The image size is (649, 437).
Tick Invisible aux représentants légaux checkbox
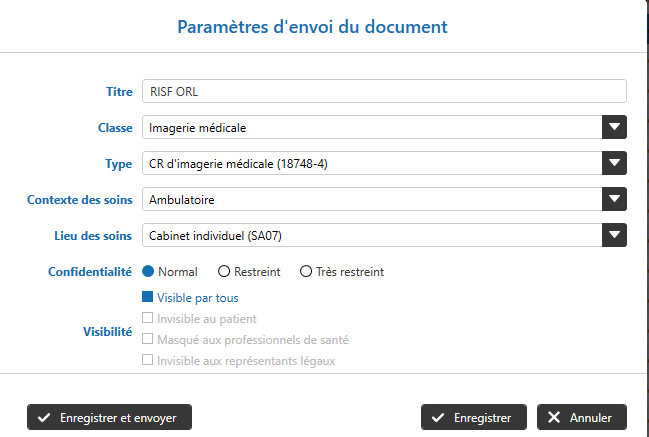click(148, 360)
